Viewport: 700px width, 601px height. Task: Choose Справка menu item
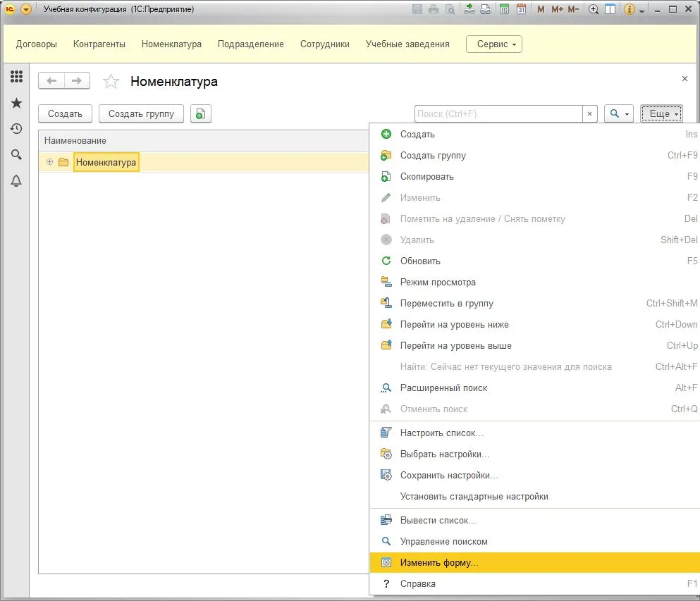click(535, 583)
